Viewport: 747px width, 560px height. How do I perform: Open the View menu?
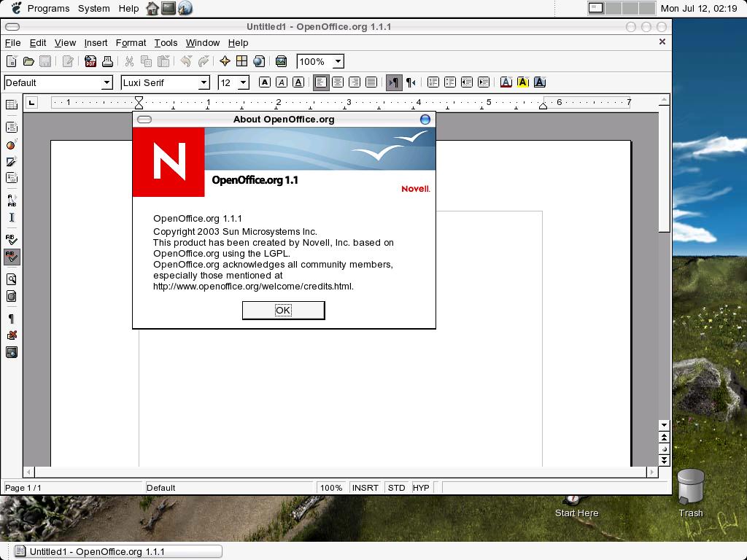65,43
